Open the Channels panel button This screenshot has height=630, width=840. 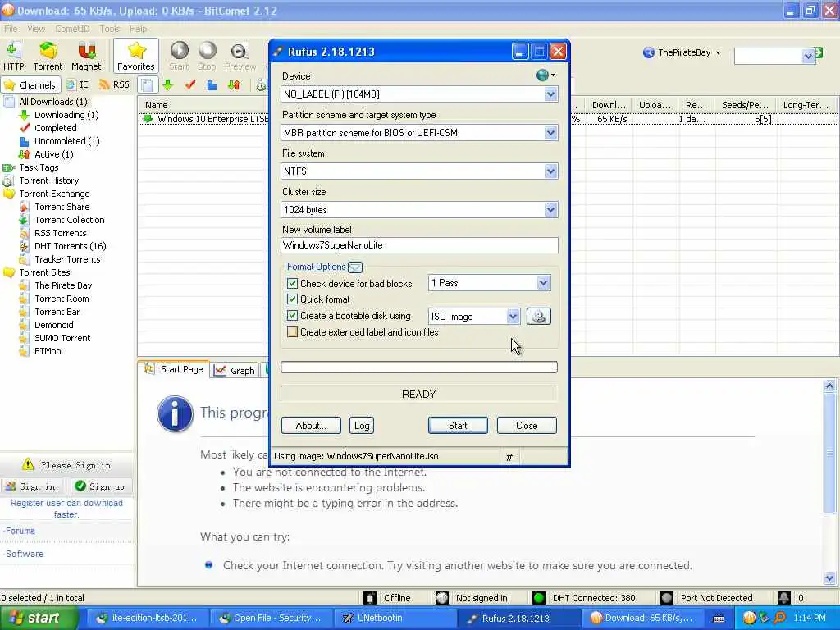click(x=30, y=84)
